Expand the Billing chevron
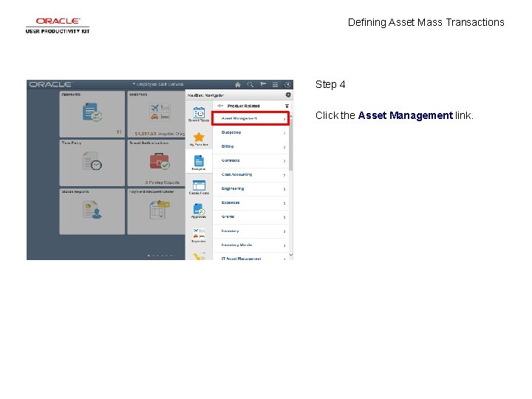Image resolution: width=532 pixels, height=399 pixels. (284, 147)
